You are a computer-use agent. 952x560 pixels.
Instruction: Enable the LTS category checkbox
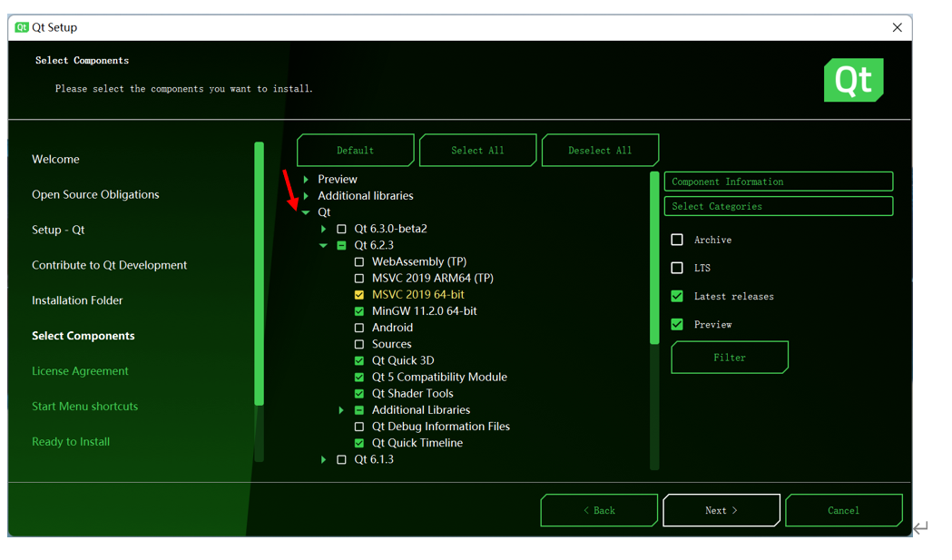(x=677, y=268)
